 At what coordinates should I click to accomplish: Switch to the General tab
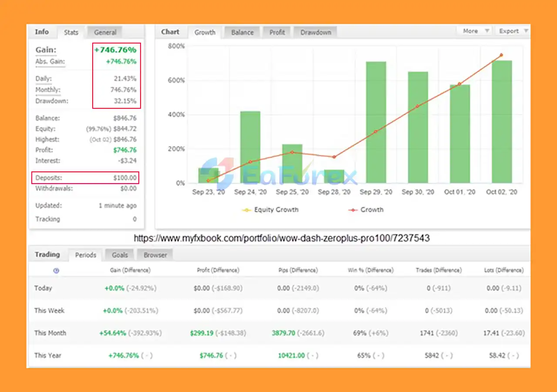coord(105,32)
